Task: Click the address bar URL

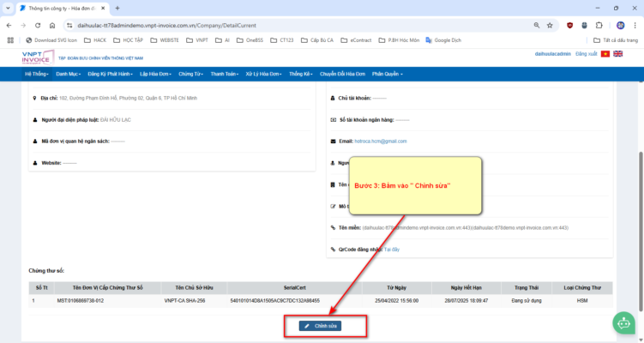Action: click(x=166, y=26)
